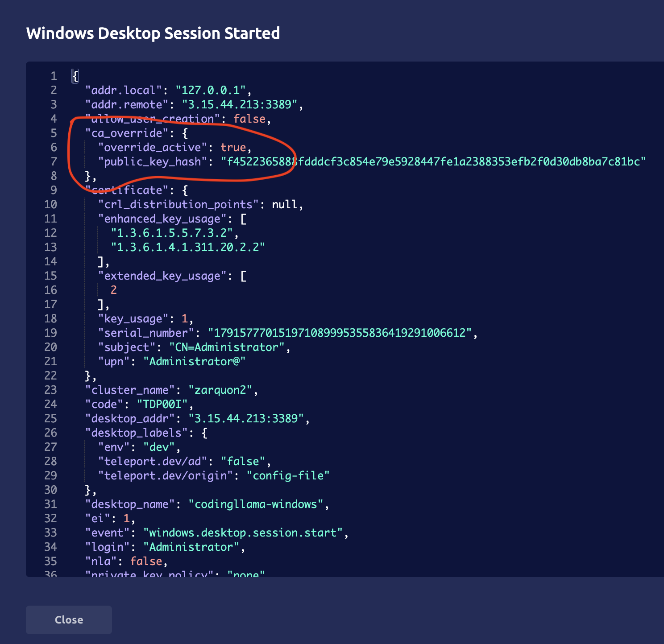The height and width of the screenshot is (644, 664).
Task: Click the true value of override_active
Action: [233, 147]
